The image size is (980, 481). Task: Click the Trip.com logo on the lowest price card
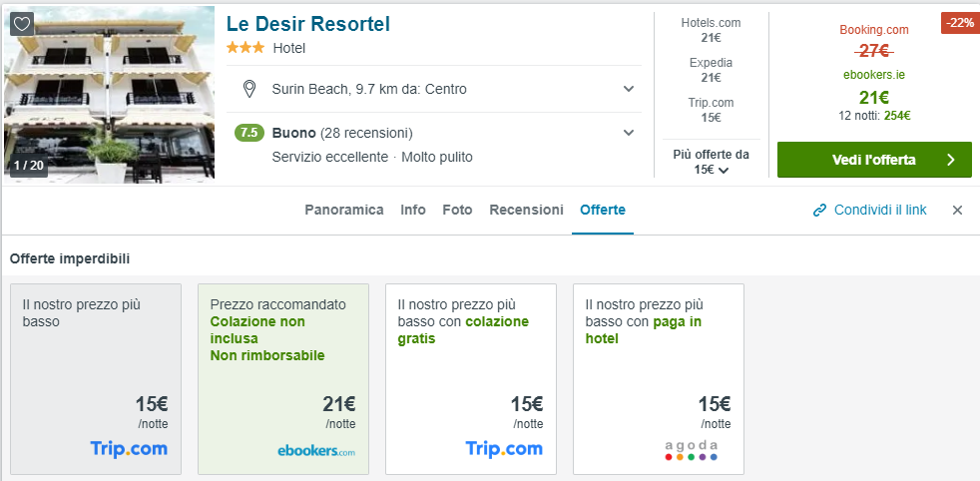pos(129,448)
